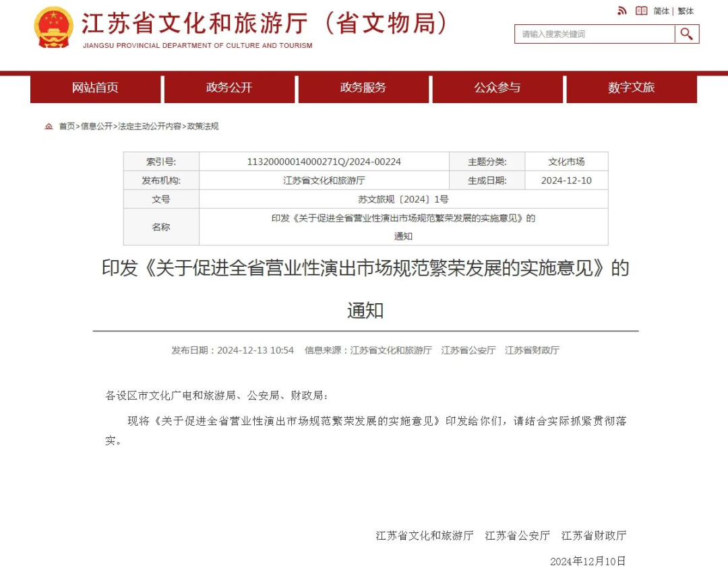Click the national emblem logo
Viewport: 728px width, 570px height.
(53, 28)
